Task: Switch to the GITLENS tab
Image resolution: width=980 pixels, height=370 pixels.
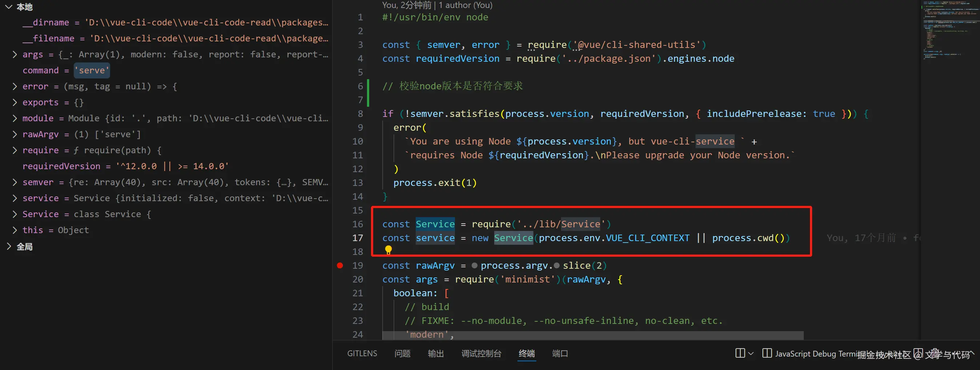Action: [362, 354]
